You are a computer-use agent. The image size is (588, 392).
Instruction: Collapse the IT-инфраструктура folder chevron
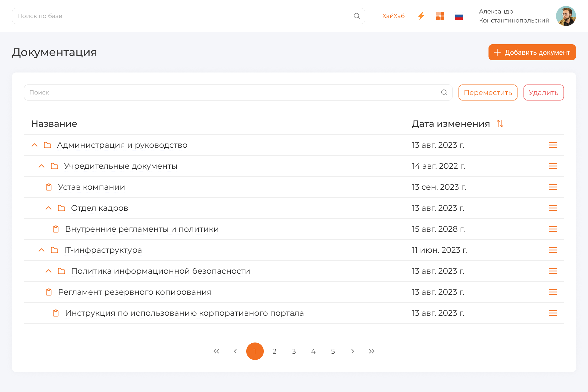[41, 250]
